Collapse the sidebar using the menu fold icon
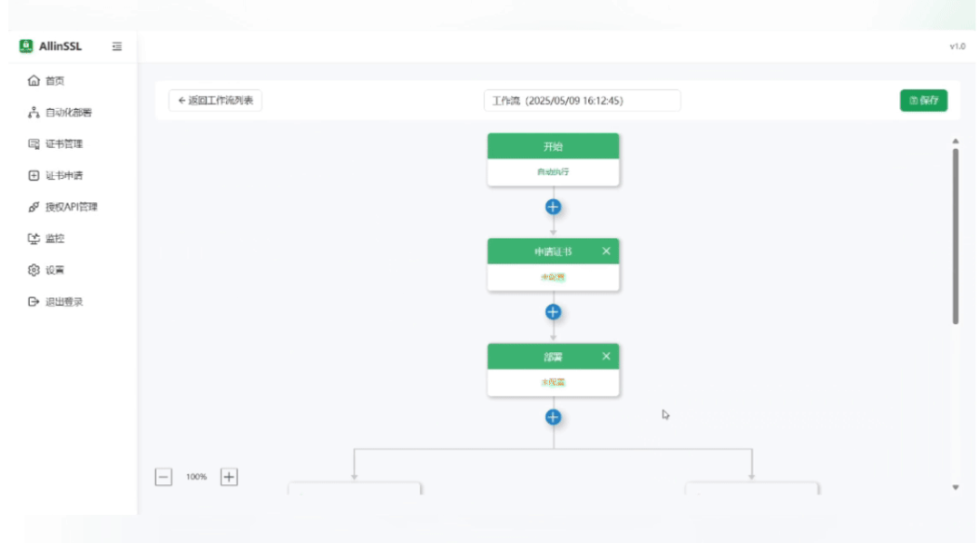980x543 pixels. click(x=117, y=47)
